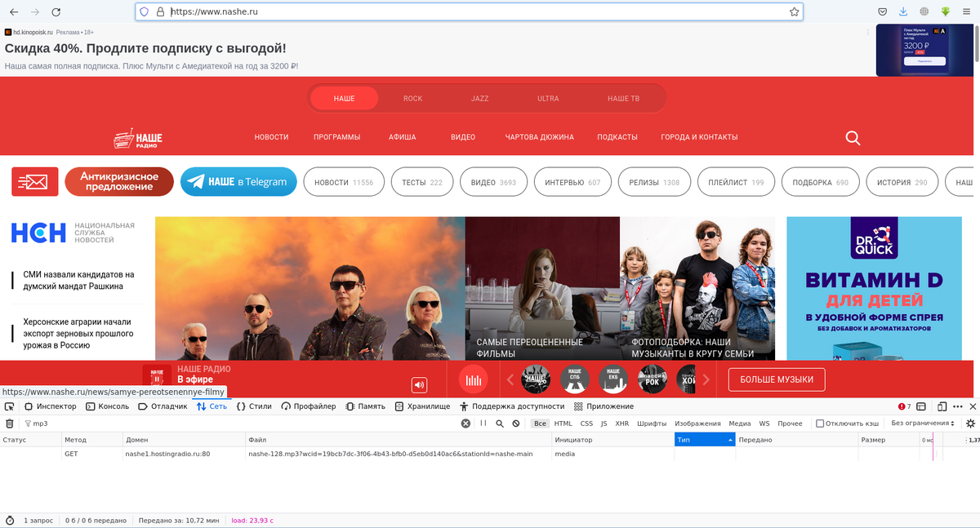
Task: Open the ПОДКАСТЫ menu item
Action: pyautogui.click(x=617, y=137)
